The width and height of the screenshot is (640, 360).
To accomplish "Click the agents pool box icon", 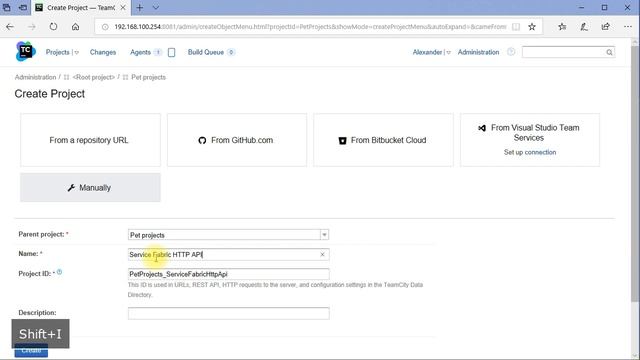I will point(171,52).
